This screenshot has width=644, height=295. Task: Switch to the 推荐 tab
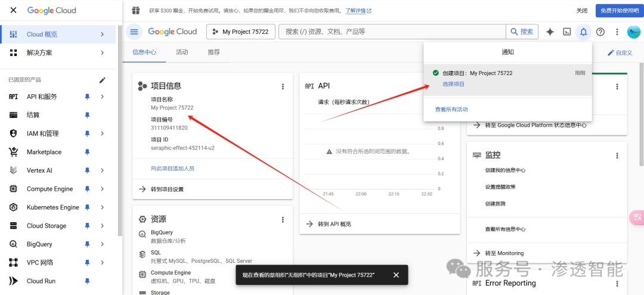coord(213,52)
